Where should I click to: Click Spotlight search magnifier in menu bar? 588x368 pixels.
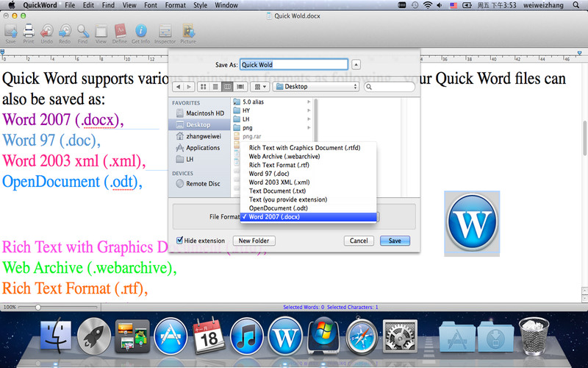pos(576,5)
